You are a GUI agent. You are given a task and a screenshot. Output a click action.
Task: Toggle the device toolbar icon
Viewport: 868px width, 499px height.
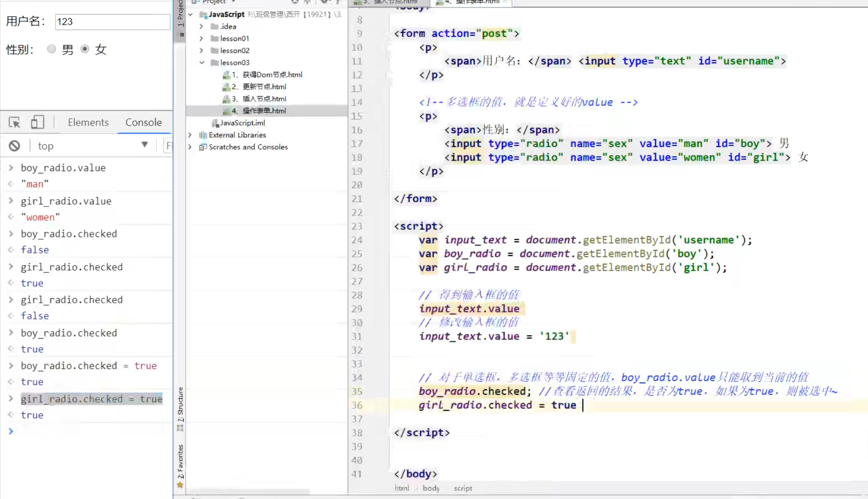click(37, 122)
